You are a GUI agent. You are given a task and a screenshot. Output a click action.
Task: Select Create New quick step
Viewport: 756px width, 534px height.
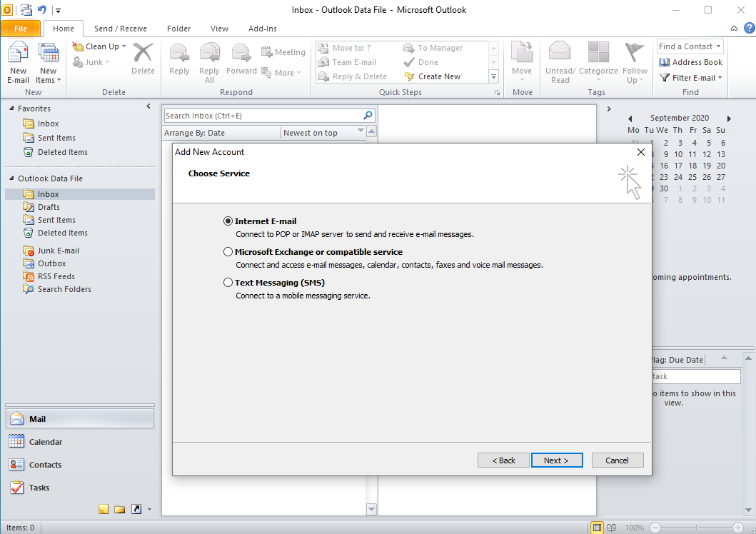coord(433,76)
